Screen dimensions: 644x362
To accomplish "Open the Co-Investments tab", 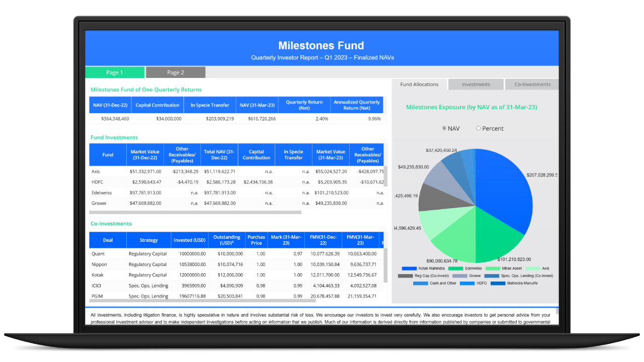I will 532,84.
